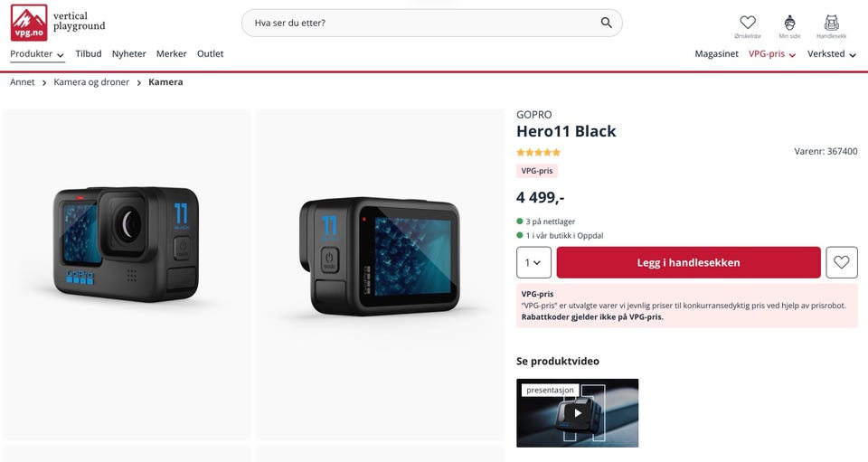This screenshot has height=462, width=868.
Task: Click the five-star product rating
Action: click(538, 152)
